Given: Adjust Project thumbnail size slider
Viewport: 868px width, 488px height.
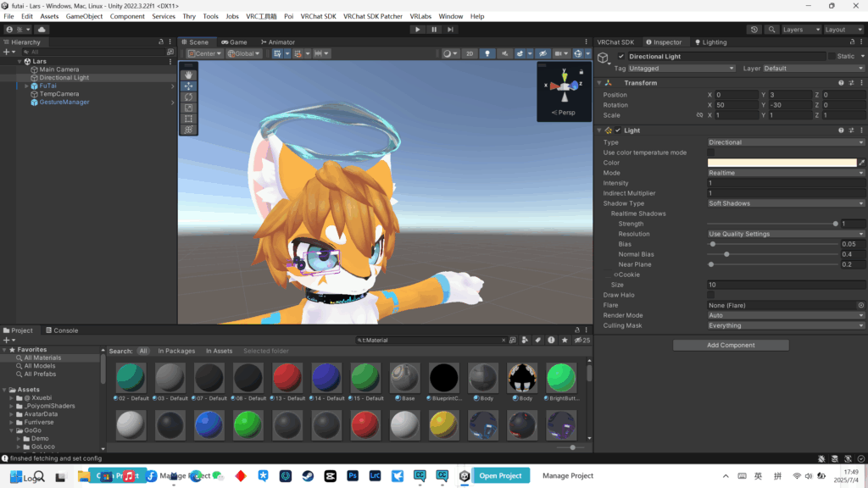Looking at the screenshot, I should [x=570, y=447].
